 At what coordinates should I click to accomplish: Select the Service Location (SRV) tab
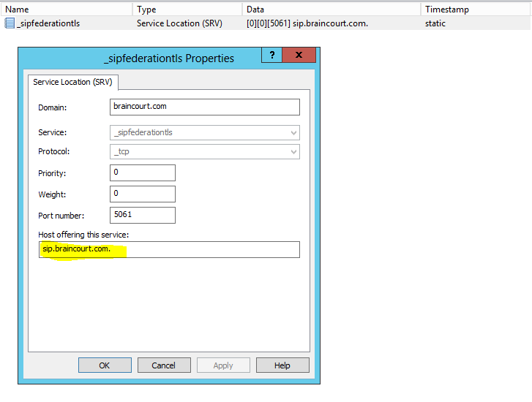pyautogui.click(x=72, y=82)
